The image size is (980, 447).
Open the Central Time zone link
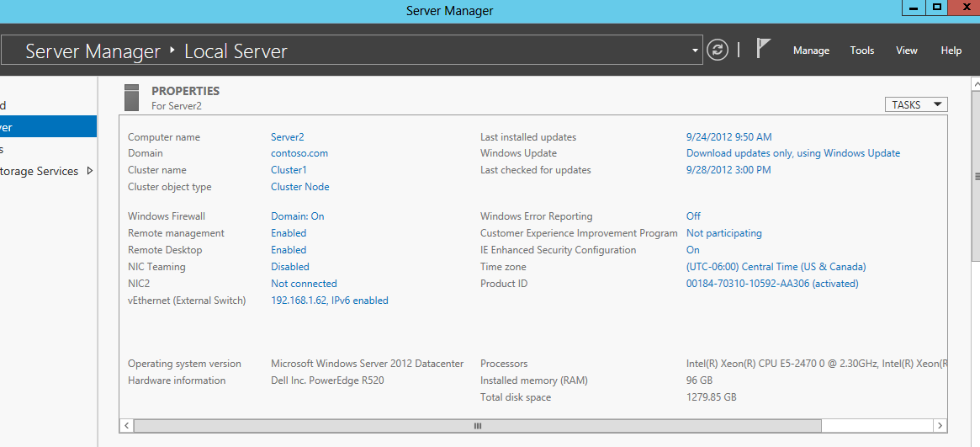coord(776,267)
